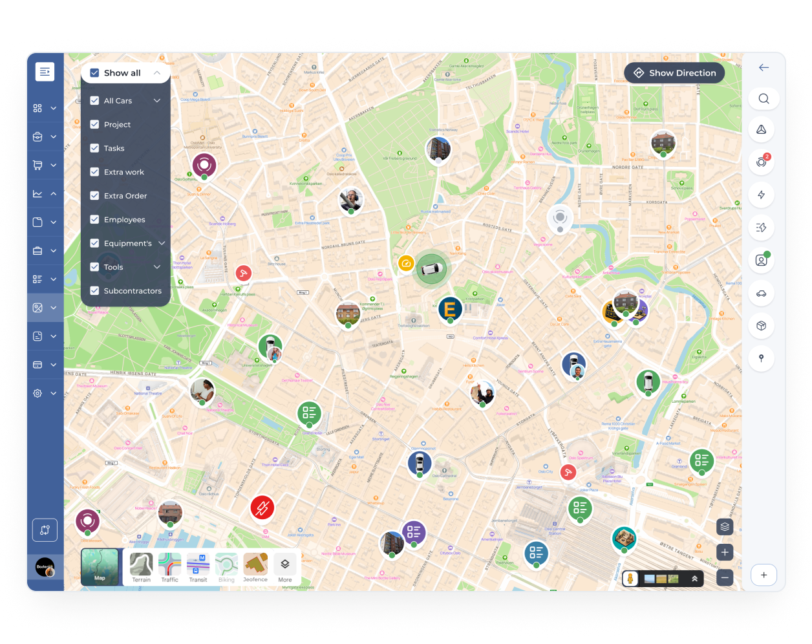Open the shopping cart sidebar icon
The height and width of the screenshot is (644, 812).
pyautogui.click(x=37, y=165)
